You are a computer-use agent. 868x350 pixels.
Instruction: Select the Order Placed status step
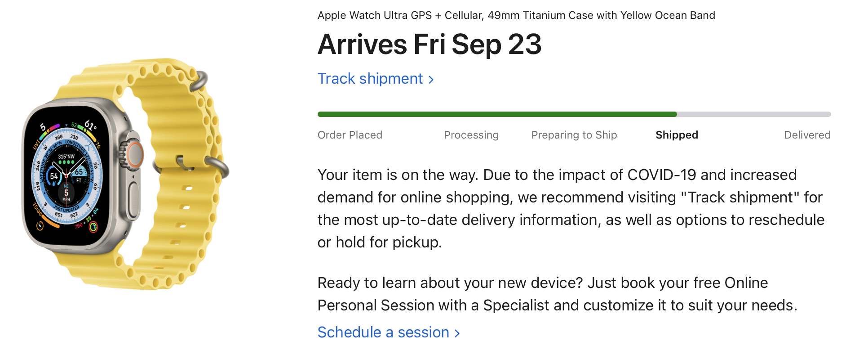[x=350, y=135]
